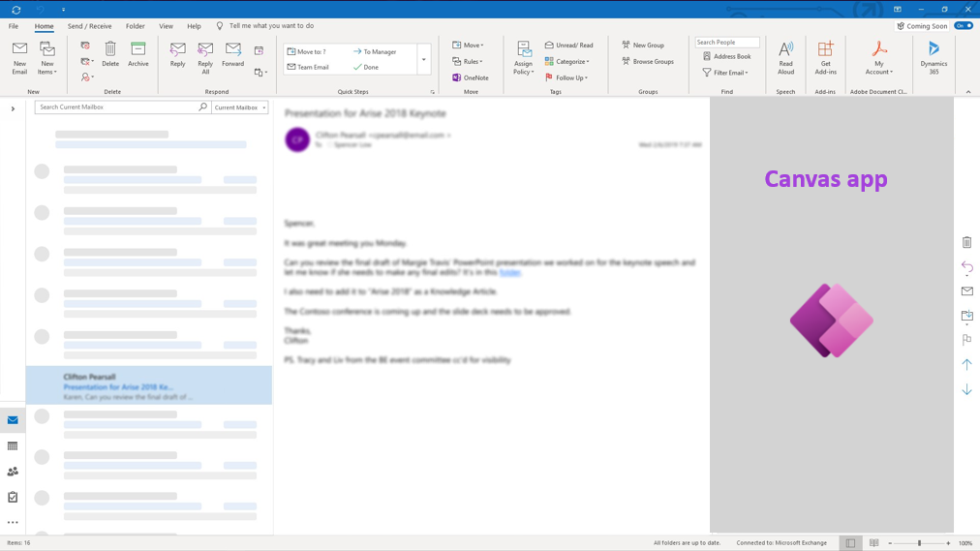Open the Rules dropdown
This screenshot has width=980, height=551.
(468, 61)
